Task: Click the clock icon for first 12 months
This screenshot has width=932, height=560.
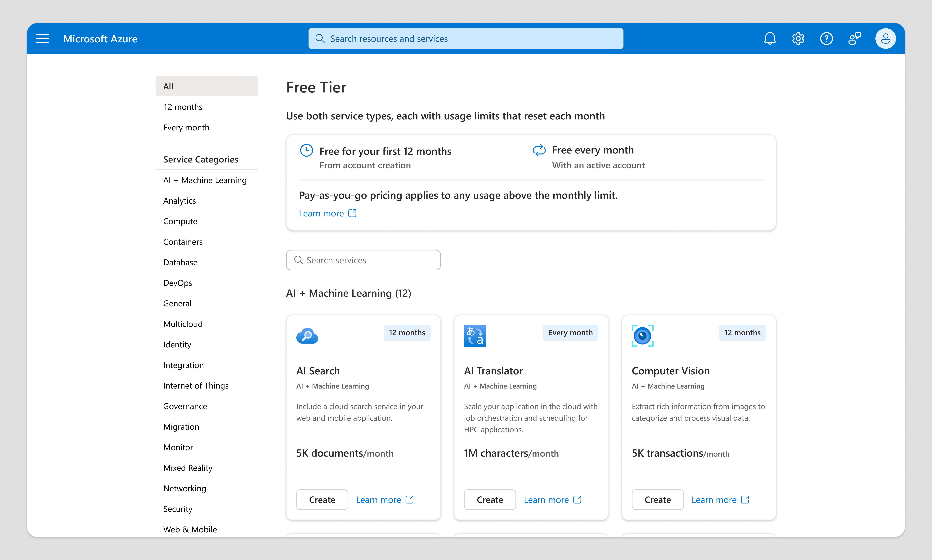Action: [306, 150]
